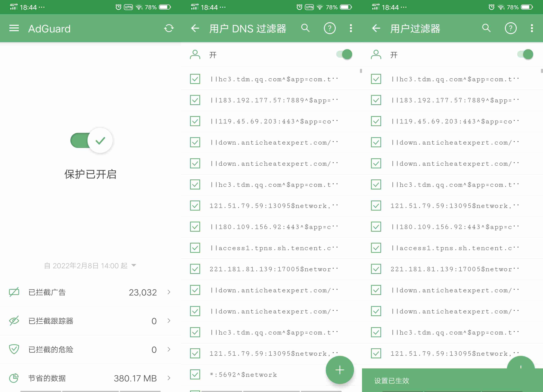Open *:5692^$network rule text
Screen dimensions: 543x392
(243, 375)
